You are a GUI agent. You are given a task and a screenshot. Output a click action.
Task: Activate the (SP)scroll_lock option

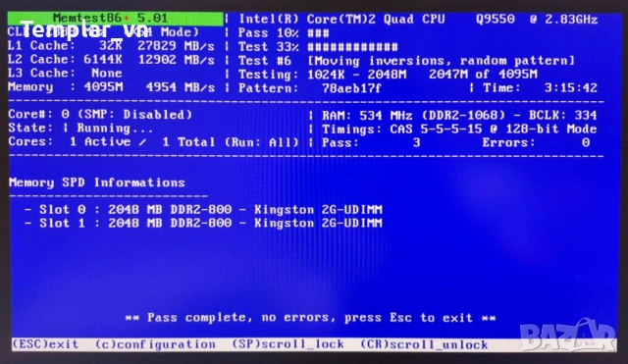coord(288,344)
